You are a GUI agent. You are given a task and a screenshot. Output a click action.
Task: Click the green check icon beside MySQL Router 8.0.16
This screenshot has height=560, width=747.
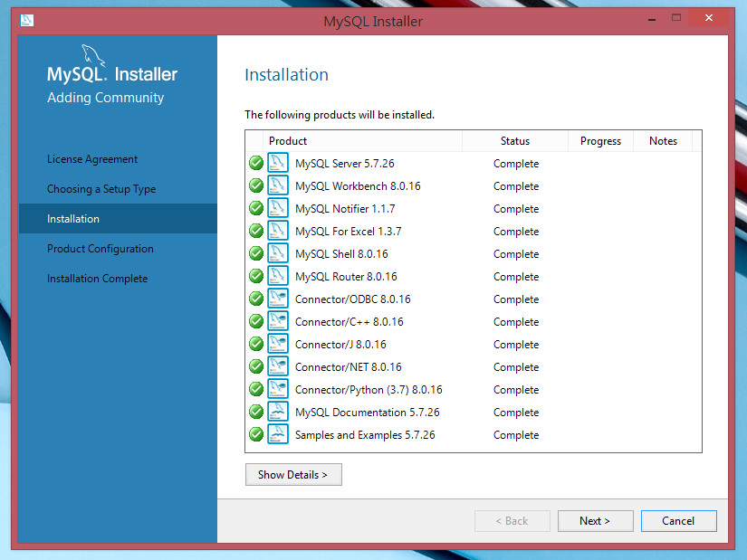[256, 276]
